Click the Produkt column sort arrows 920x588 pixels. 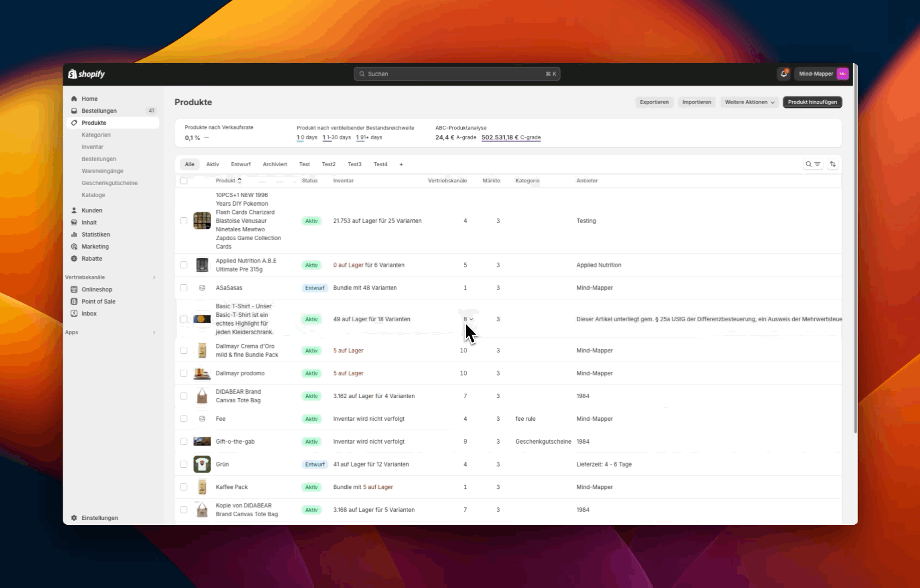click(239, 180)
